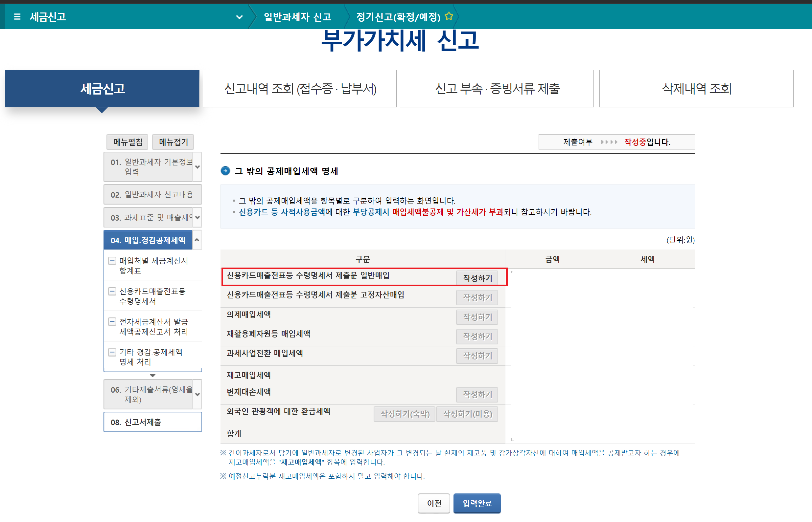
Task: Select the 세금신고 main tab
Action: 102,88
